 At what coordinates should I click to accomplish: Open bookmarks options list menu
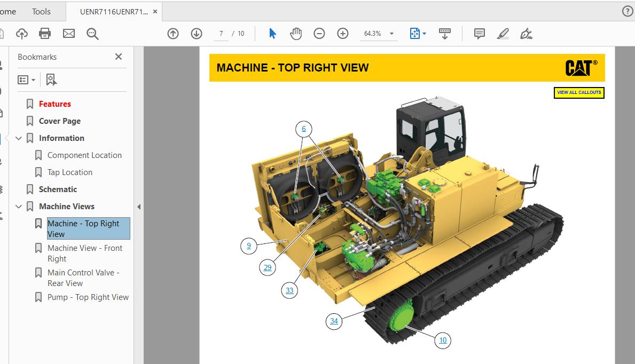coord(26,80)
